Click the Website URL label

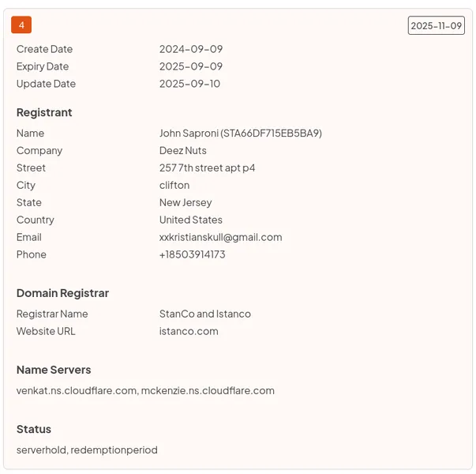point(46,331)
